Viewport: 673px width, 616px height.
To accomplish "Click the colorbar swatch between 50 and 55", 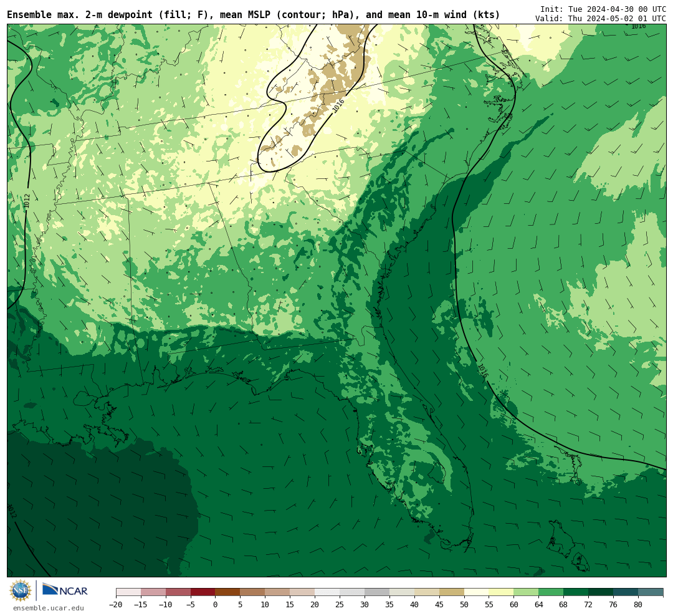I will pos(477,592).
